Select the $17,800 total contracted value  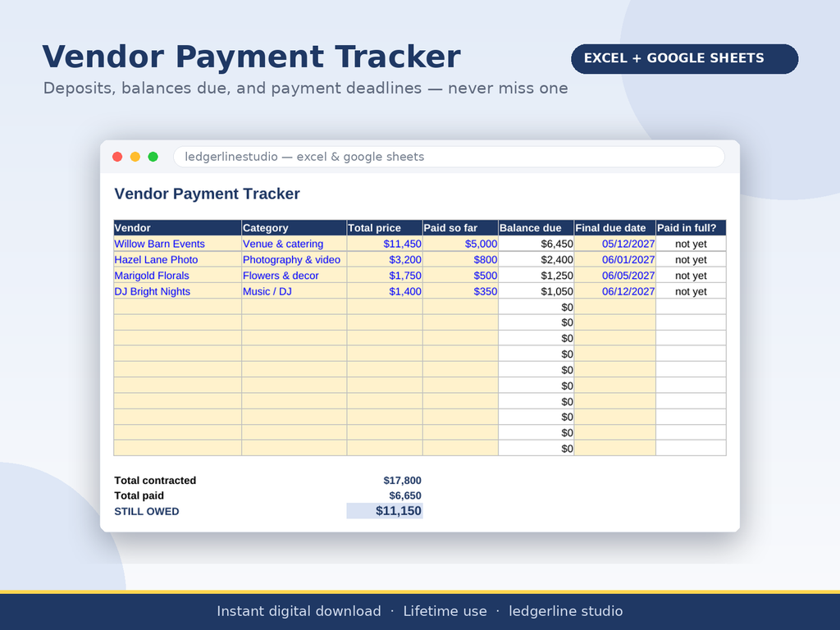click(x=402, y=481)
